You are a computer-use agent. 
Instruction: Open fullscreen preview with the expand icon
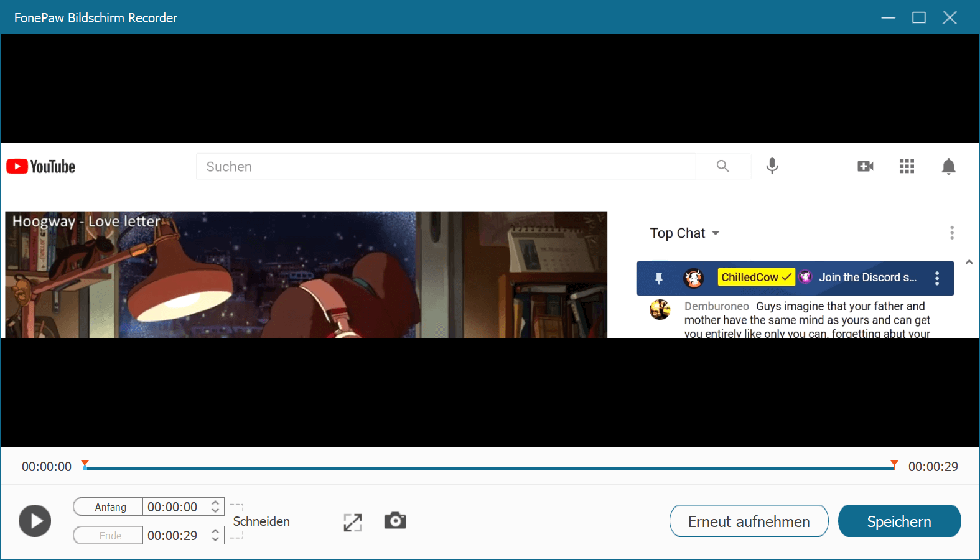[353, 522]
